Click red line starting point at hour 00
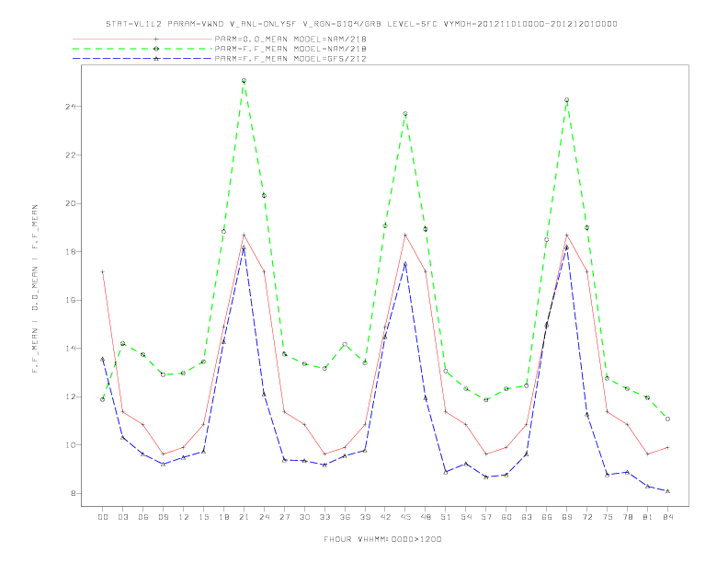Screen dimensions: 728x563 [x=103, y=271]
